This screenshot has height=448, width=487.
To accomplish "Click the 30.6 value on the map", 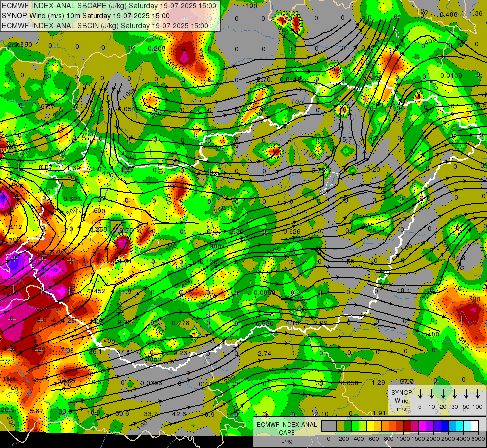I will [x=122, y=414].
